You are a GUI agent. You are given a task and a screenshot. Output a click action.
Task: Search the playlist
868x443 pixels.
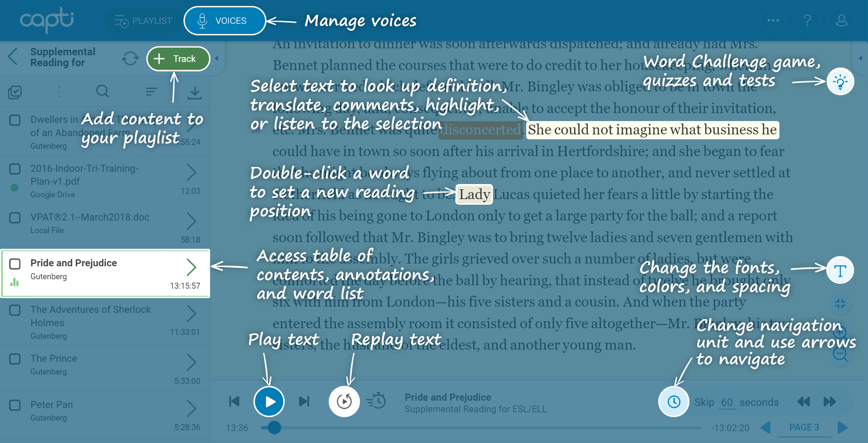103,92
